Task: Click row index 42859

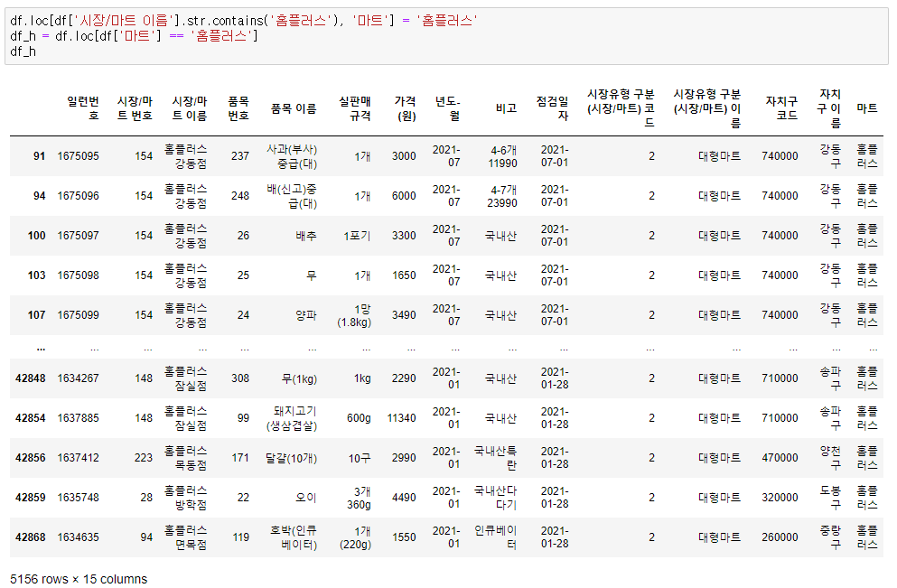Action: 31,498
